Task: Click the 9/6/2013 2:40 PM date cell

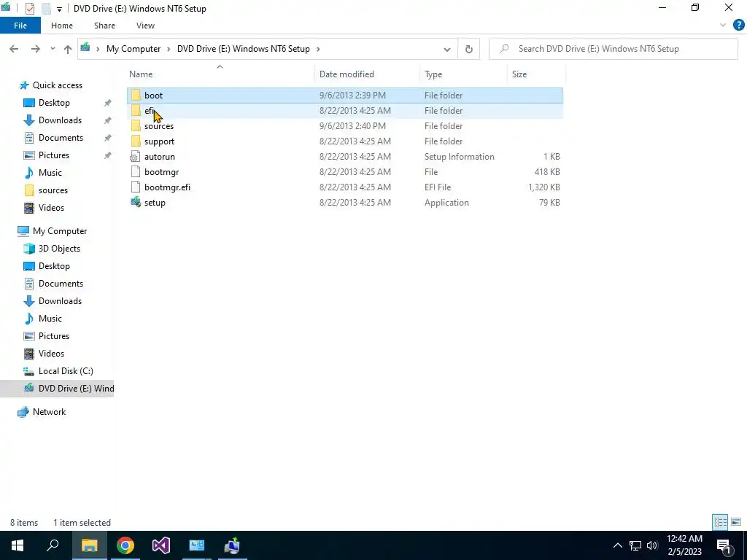Action: click(352, 126)
